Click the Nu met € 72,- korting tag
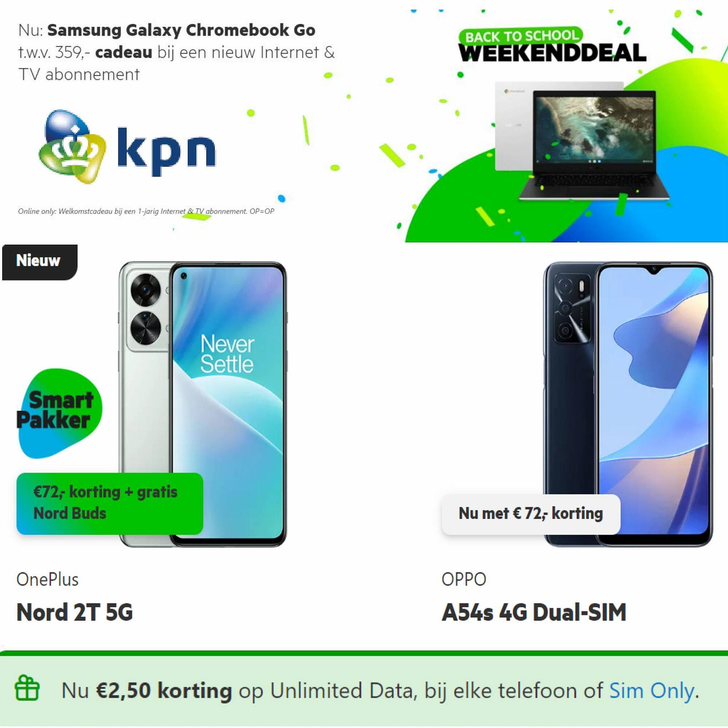 point(530,514)
